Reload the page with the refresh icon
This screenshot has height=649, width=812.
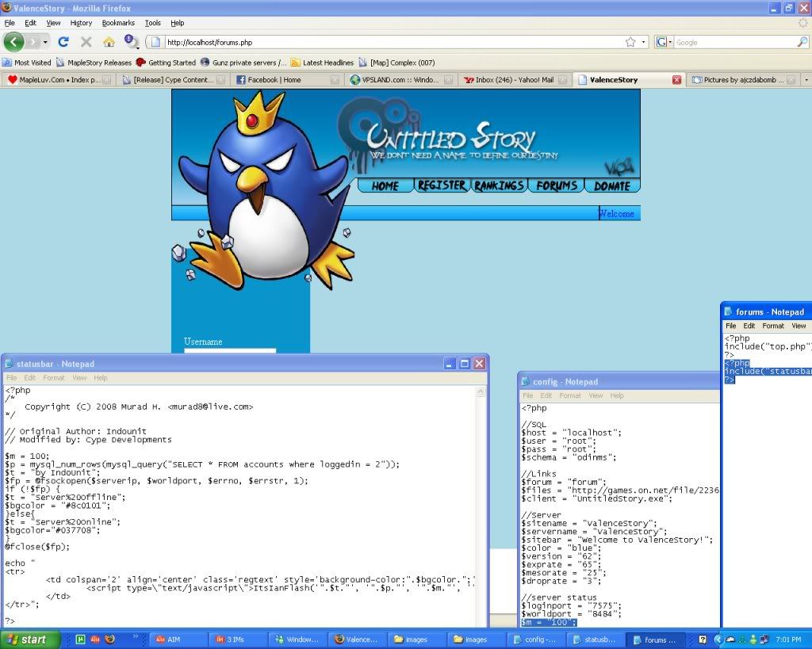[64, 42]
